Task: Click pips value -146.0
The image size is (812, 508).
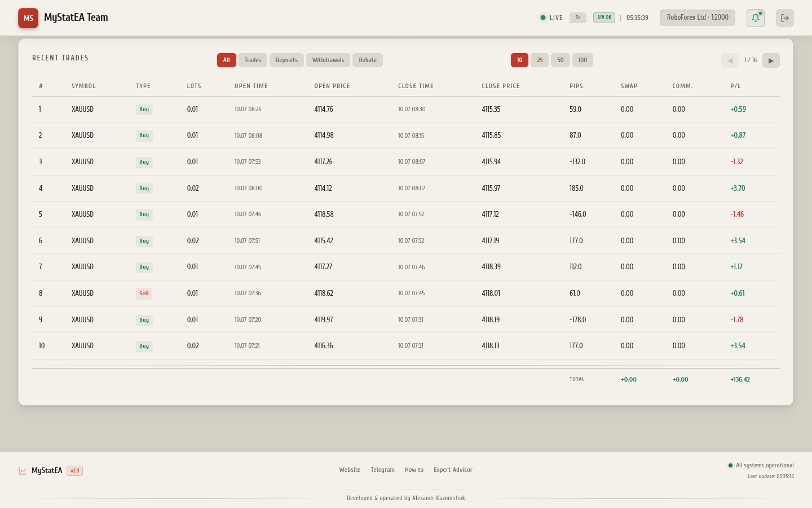Action: (x=578, y=214)
